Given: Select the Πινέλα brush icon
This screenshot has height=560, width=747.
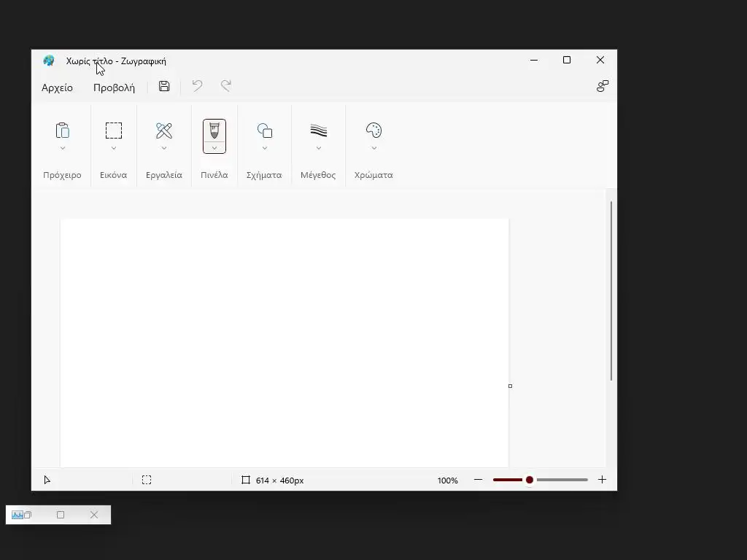Looking at the screenshot, I should pos(214,130).
